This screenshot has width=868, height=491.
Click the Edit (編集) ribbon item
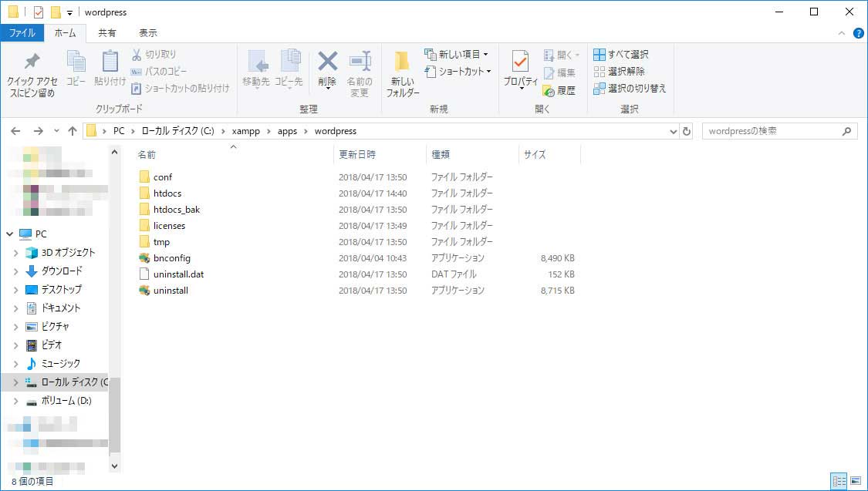click(559, 73)
